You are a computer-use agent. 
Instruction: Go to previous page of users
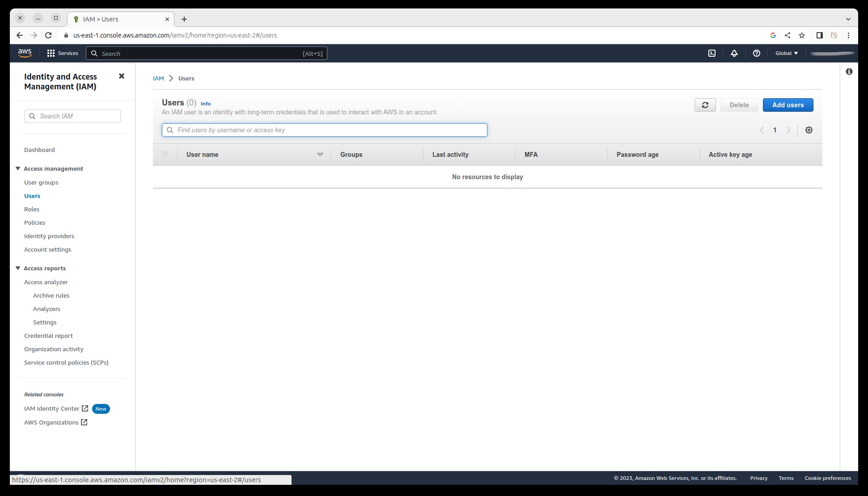(x=762, y=130)
